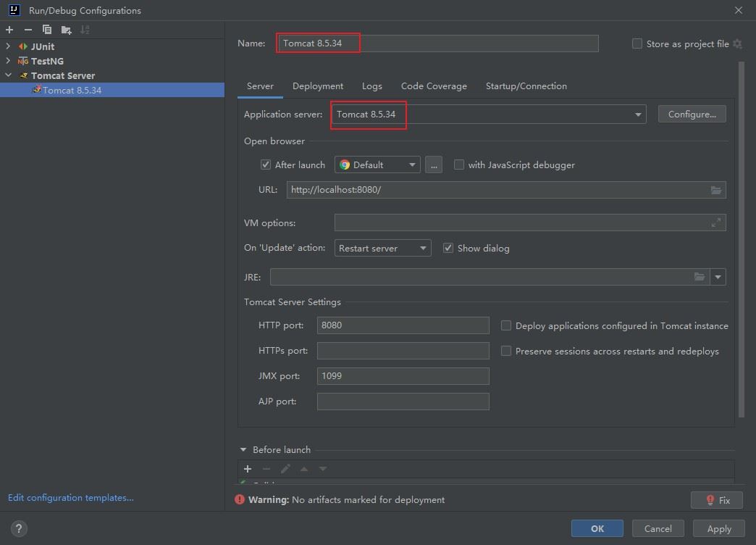This screenshot has width=756, height=545.
Task: Open the Application server dropdown
Action: click(x=637, y=115)
